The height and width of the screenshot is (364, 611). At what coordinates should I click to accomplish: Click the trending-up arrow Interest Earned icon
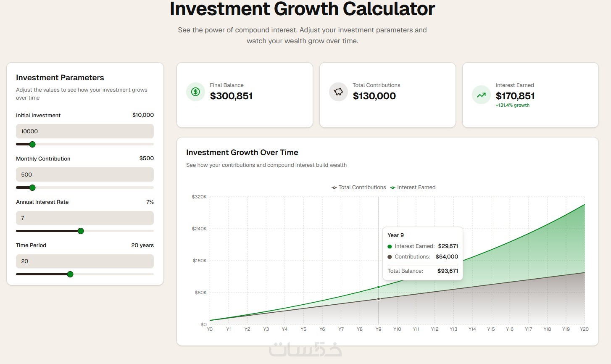click(x=481, y=95)
